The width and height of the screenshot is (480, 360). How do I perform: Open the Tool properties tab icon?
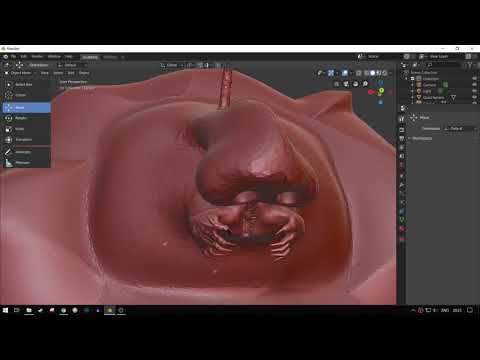tap(402, 119)
